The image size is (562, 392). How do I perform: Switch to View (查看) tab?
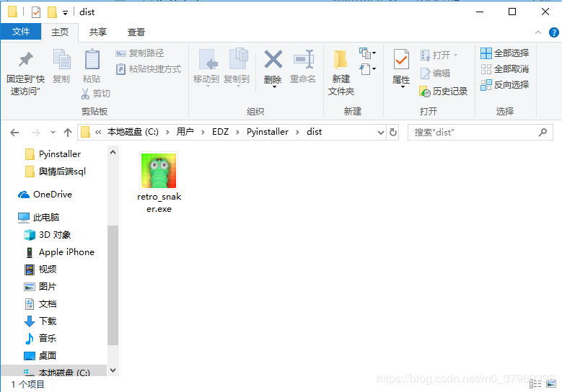136,32
